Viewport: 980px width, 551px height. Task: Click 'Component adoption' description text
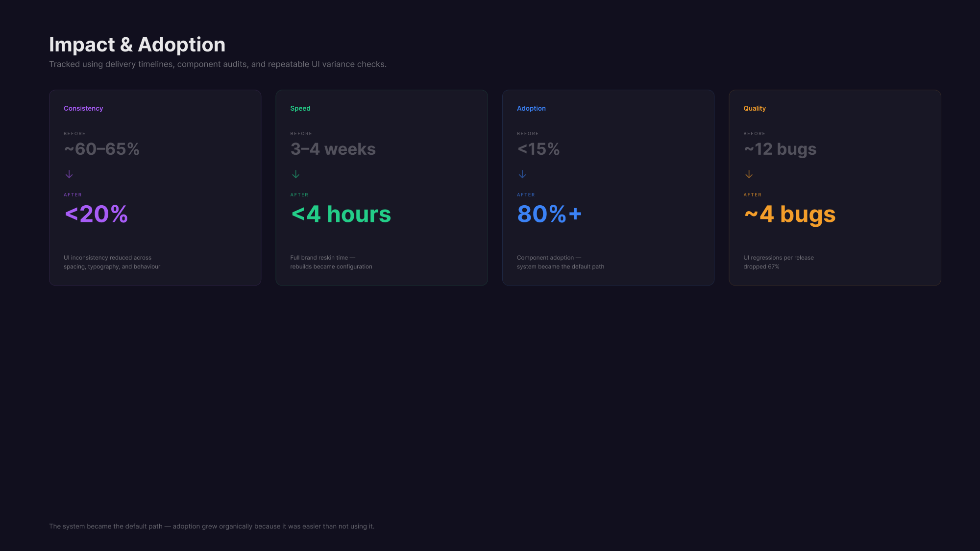pyautogui.click(x=561, y=262)
